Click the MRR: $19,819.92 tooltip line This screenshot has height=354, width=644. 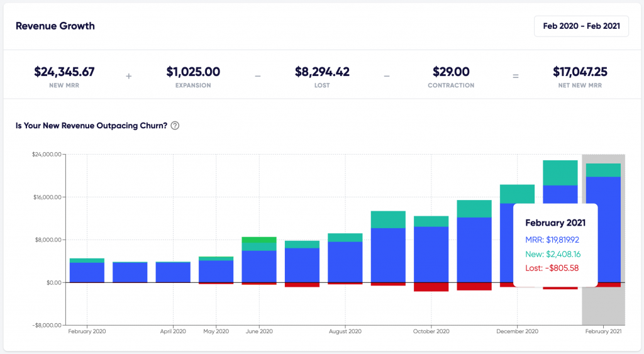(552, 240)
